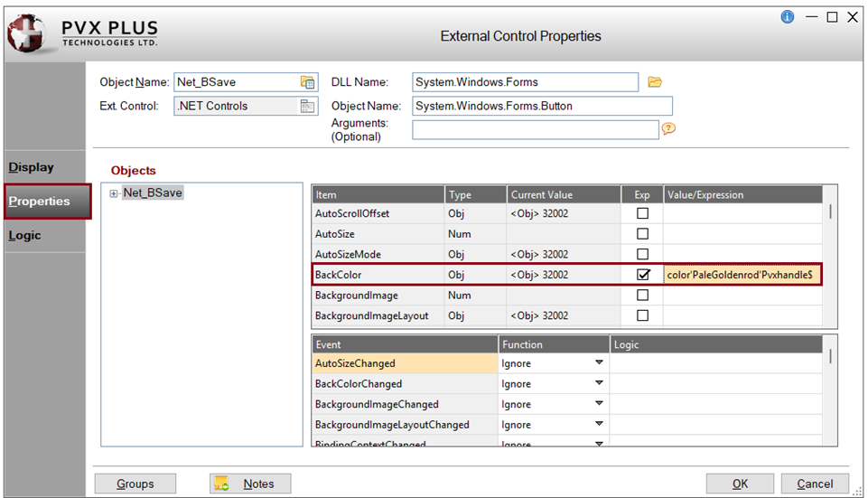Click the Object Name lookup icon
Screen dimensions: 868x498
[x=307, y=82]
